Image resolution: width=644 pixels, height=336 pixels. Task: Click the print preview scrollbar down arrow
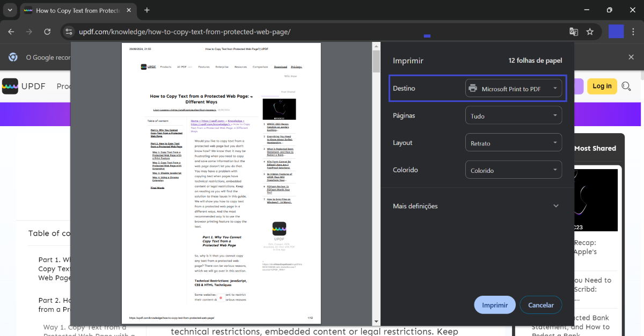376,322
